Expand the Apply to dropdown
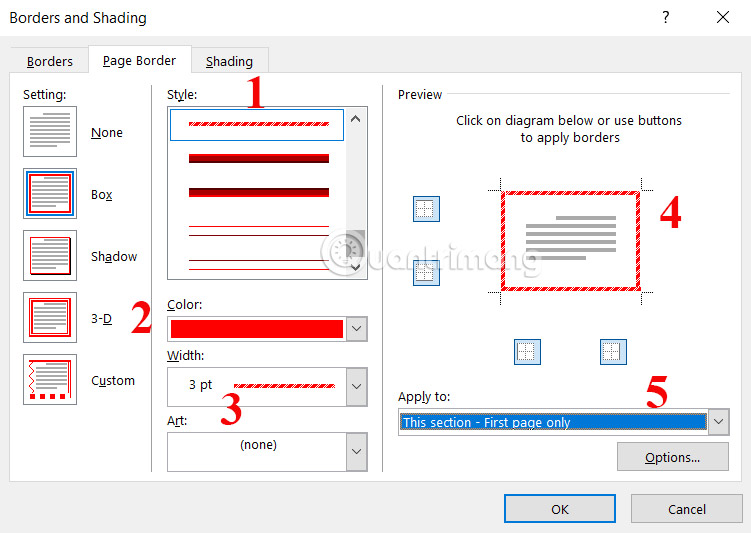Viewport: 751px width, 533px height. point(718,422)
